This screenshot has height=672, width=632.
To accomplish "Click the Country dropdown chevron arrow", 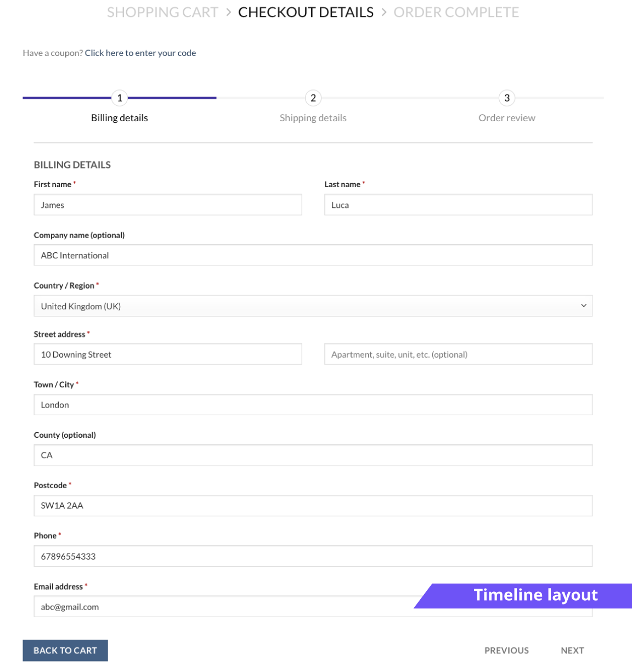I will 584,306.
